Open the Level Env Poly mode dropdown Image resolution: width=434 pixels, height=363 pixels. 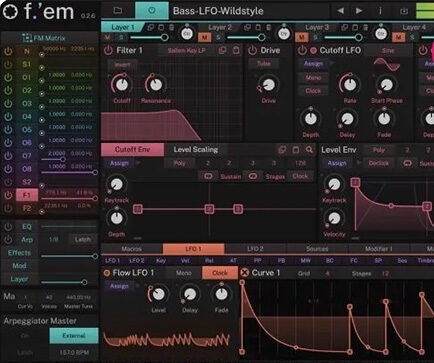379,150
